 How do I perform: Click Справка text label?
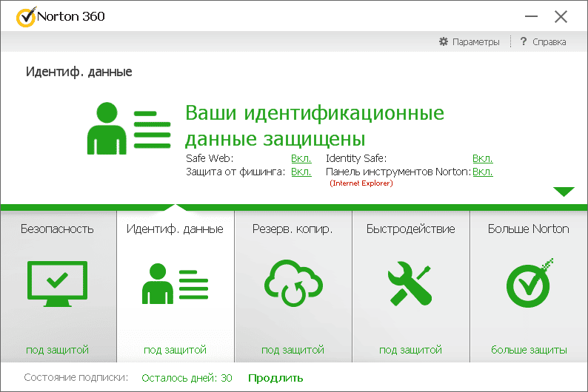tap(549, 42)
